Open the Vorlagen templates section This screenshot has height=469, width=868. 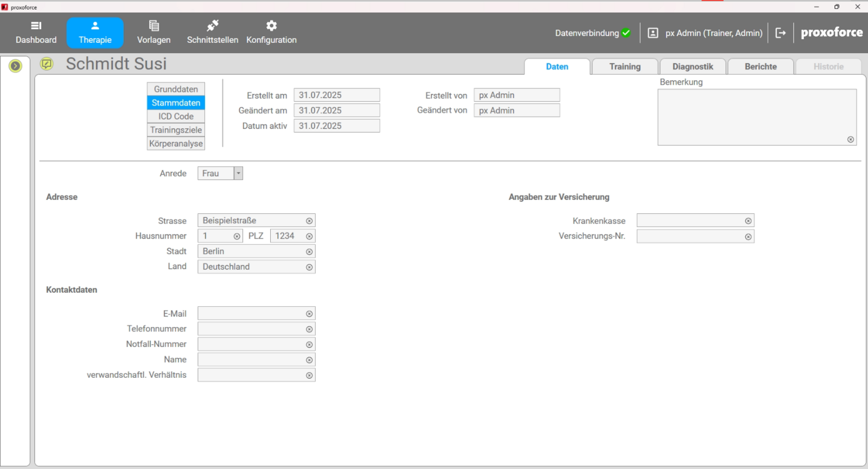[154, 33]
